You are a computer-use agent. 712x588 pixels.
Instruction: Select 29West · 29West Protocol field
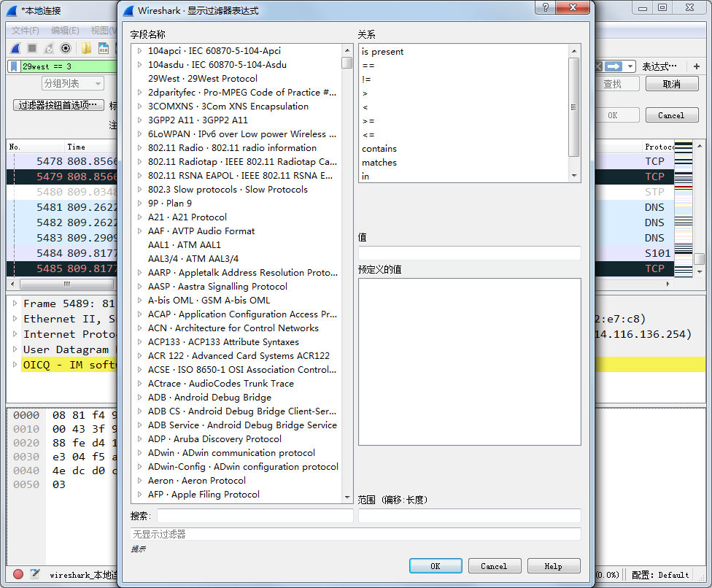pos(203,79)
